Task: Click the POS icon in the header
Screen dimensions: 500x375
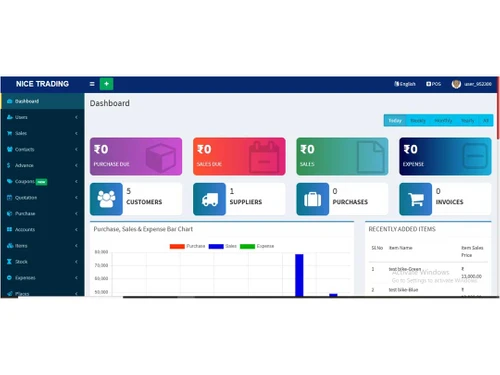Action: pos(428,84)
